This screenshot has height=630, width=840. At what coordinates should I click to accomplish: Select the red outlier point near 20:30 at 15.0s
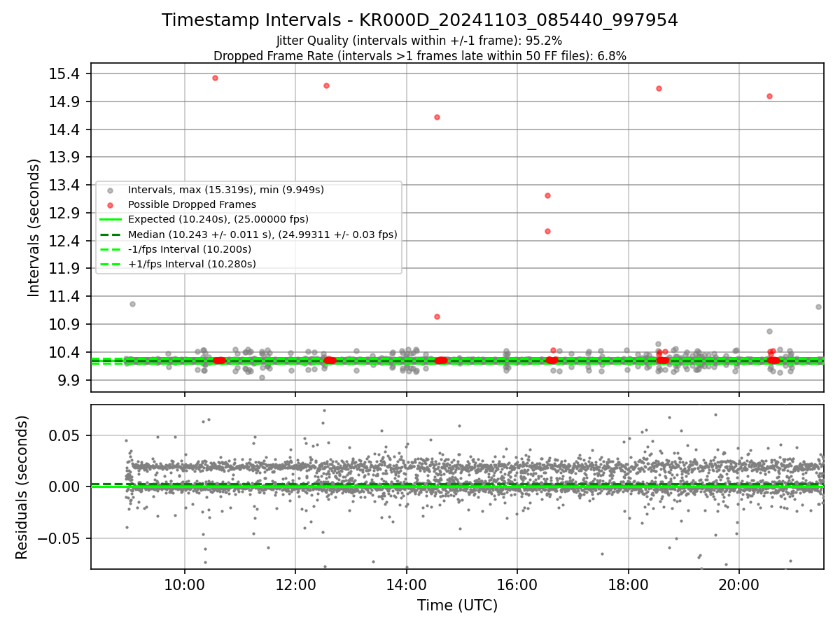pos(769,96)
